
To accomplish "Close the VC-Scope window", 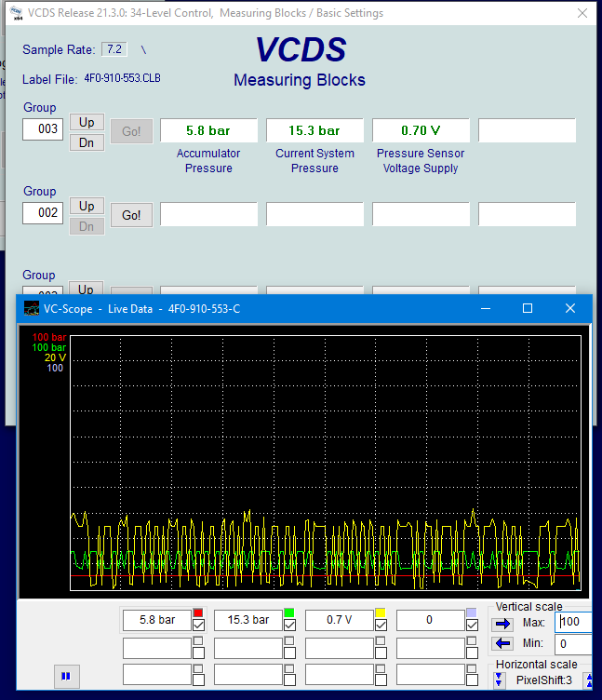I will (x=569, y=308).
